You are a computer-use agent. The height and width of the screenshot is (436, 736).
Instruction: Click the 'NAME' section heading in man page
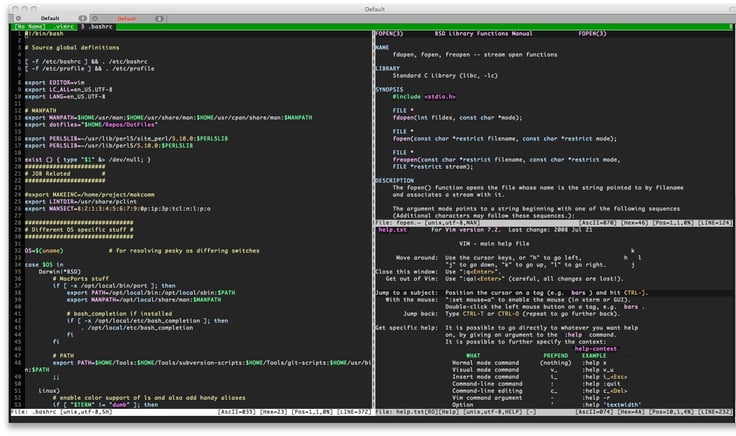point(382,48)
